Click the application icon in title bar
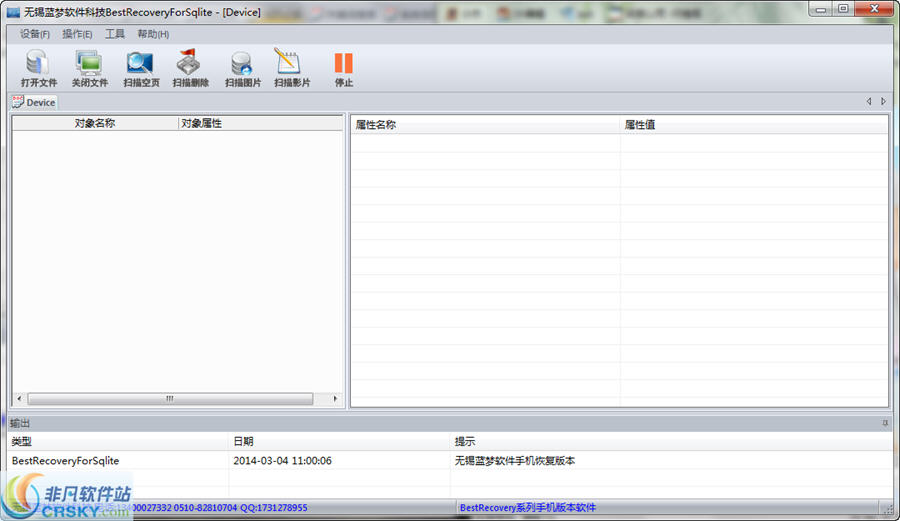The width and height of the screenshot is (900, 521). coord(13,12)
